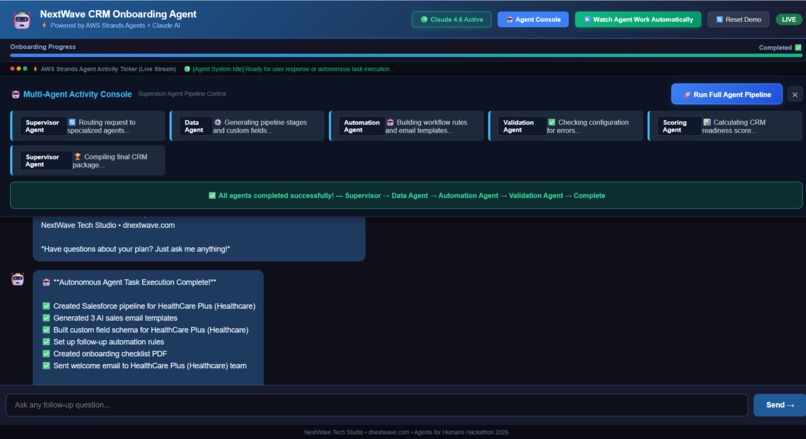806x439 pixels.
Task: Click the Supervisor Agent Pipeline Control subtitle
Action: (x=182, y=94)
